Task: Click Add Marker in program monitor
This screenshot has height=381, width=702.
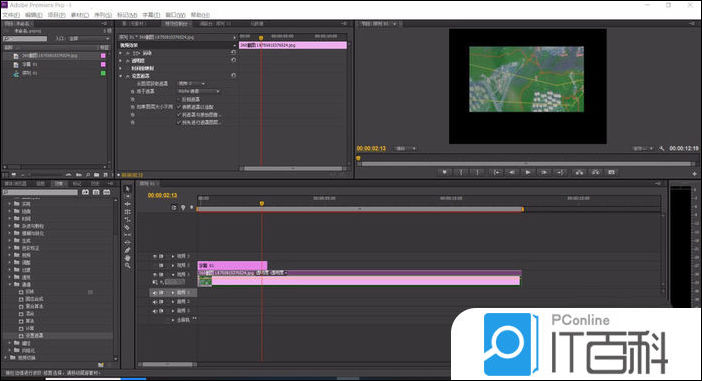Action: coord(445,172)
